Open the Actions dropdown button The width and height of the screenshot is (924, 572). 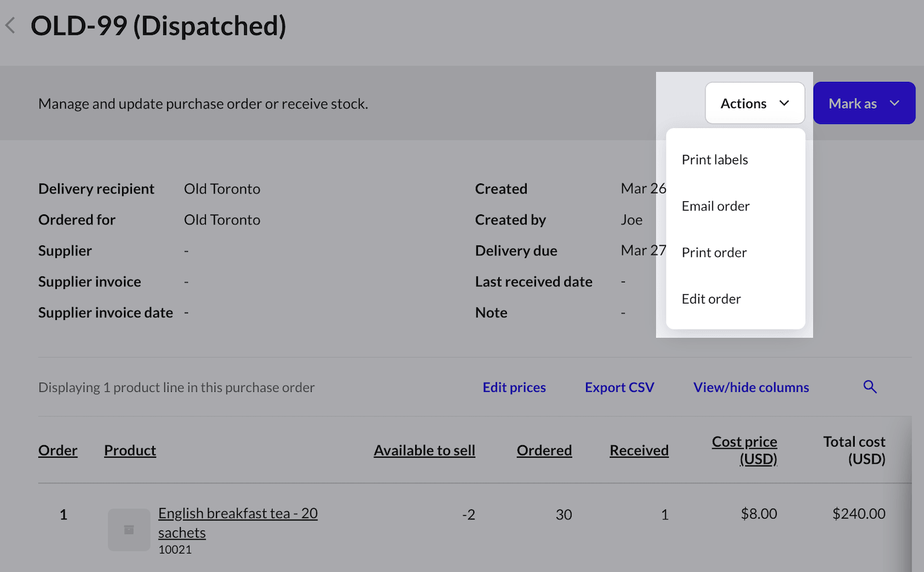pyautogui.click(x=755, y=103)
